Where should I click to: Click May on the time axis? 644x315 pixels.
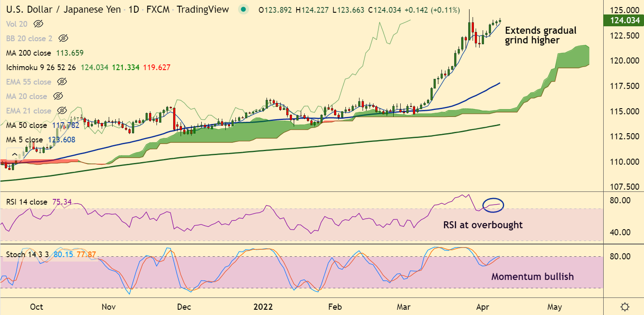coord(555,307)
